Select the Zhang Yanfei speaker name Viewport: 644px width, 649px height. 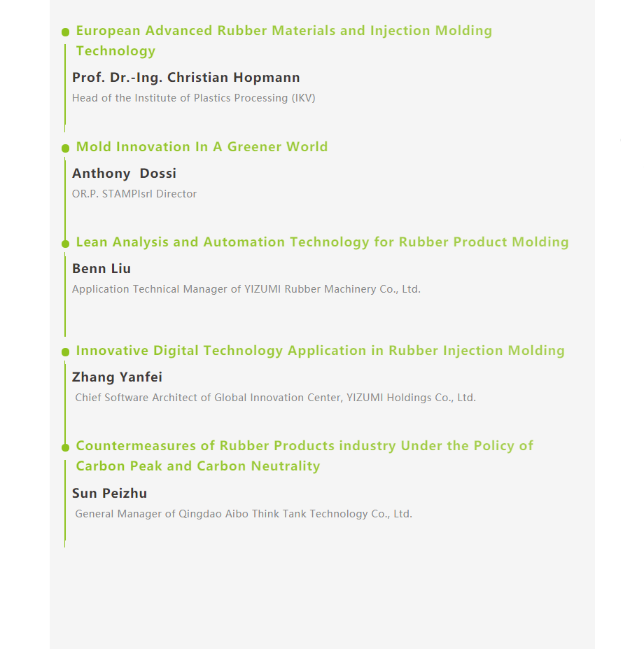pyautogui.click(x=117, y=377)
